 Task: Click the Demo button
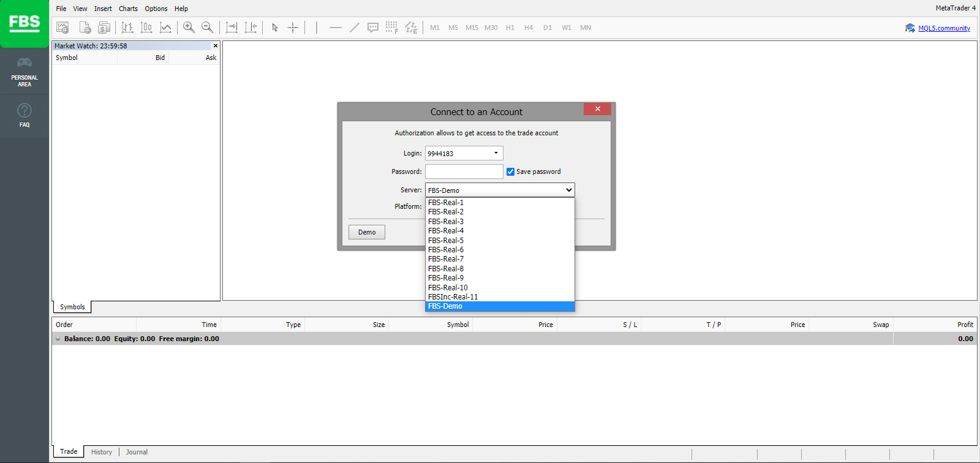[x=367, y=232]
